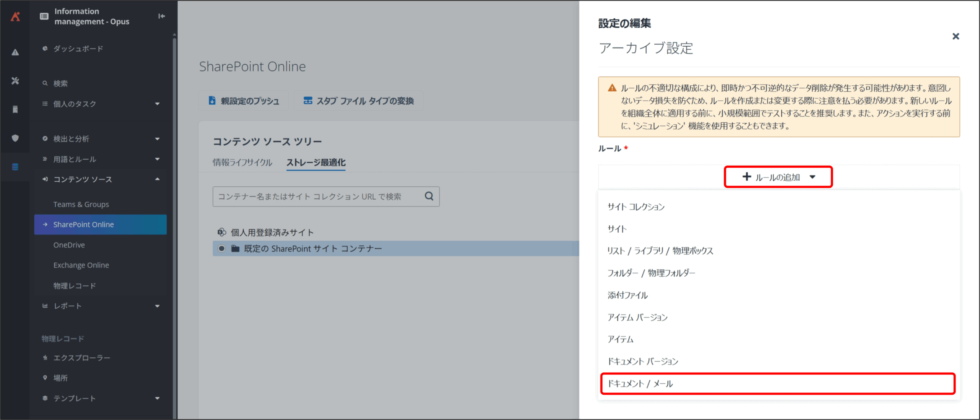Click スタブ ファイル タイプの変換 button
Screen dimensions: 980x420
click(x=359, y=101)
